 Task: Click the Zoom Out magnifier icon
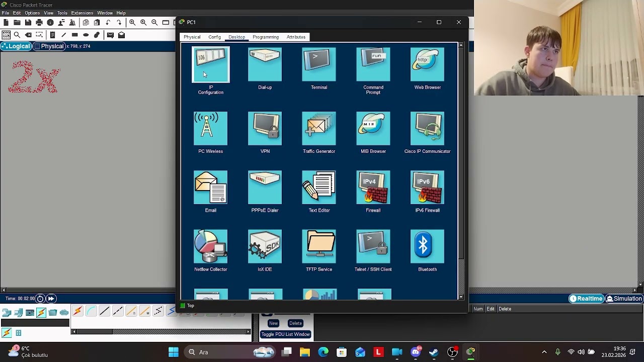(x=154, y=23)
